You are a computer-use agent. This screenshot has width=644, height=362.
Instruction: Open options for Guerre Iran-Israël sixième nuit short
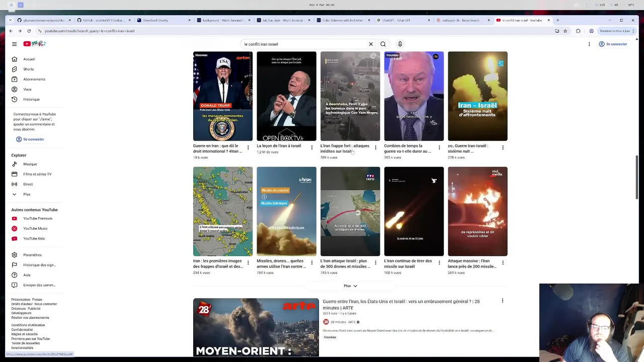(x=503, y=147)
